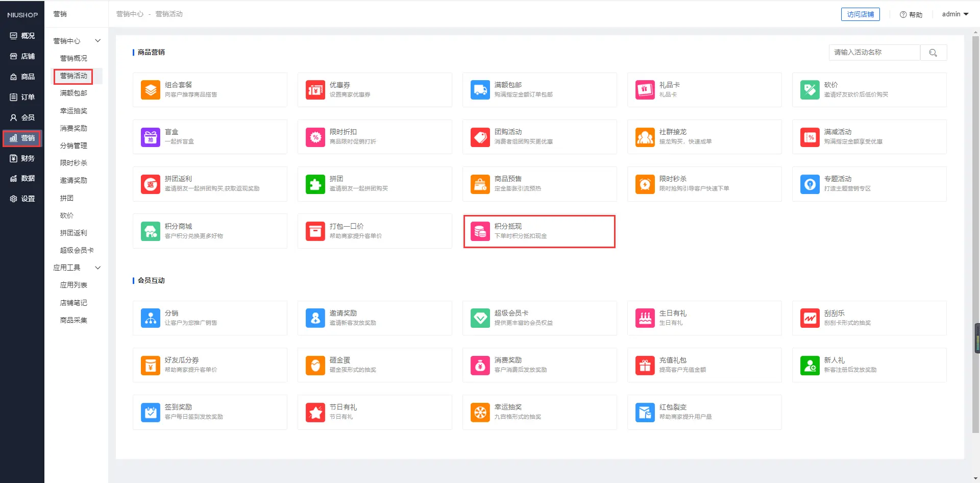Open the 积分抵现 coin stack icon
Image resolution: width=980 pixels, height=483 pixels.
[480, 231]
